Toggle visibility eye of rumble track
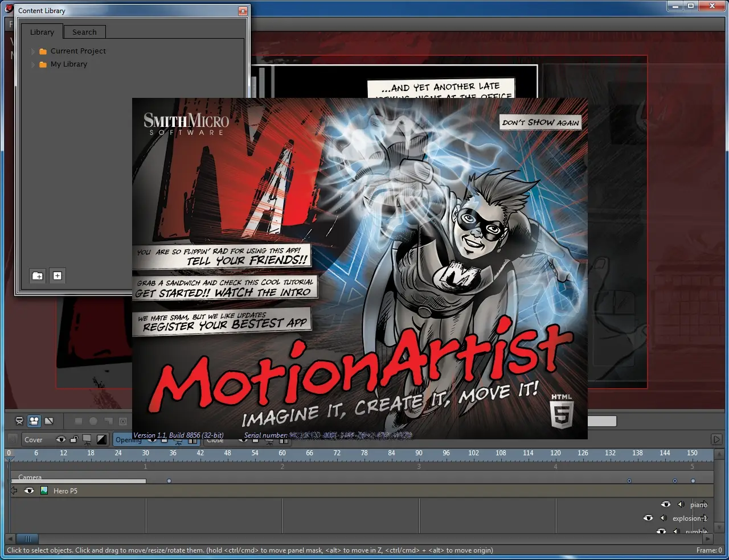 point(661,531)
